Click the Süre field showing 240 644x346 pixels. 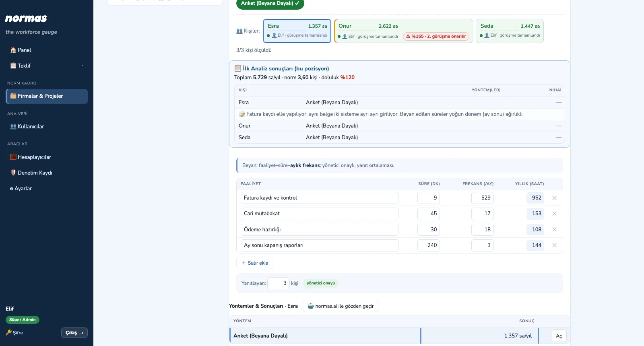click(429, 245)
